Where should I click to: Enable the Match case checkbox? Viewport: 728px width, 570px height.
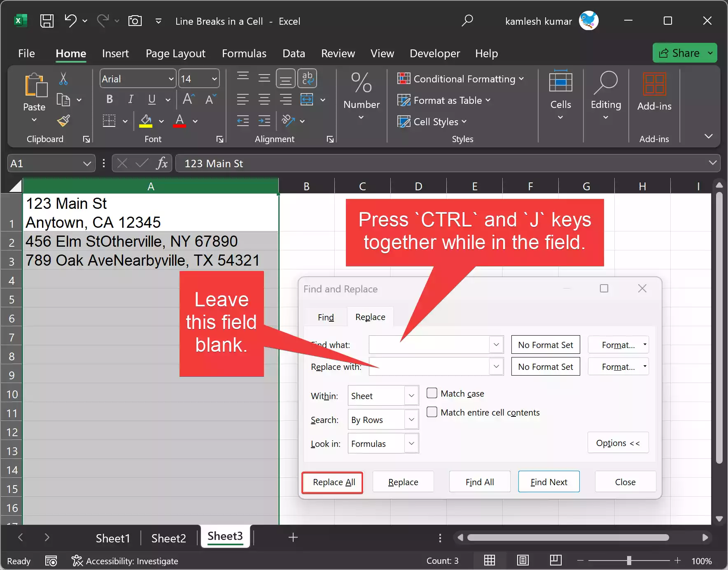(x=432, y=393)
